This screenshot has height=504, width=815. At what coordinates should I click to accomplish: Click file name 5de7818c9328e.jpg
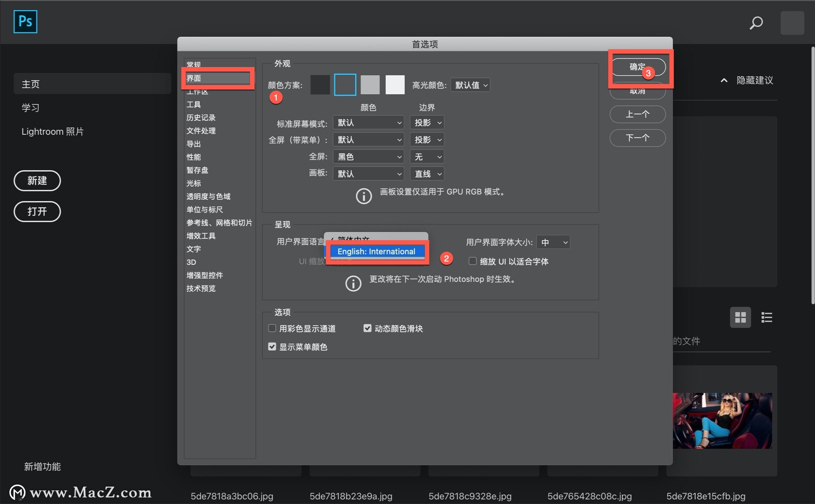tap(470, 496)
